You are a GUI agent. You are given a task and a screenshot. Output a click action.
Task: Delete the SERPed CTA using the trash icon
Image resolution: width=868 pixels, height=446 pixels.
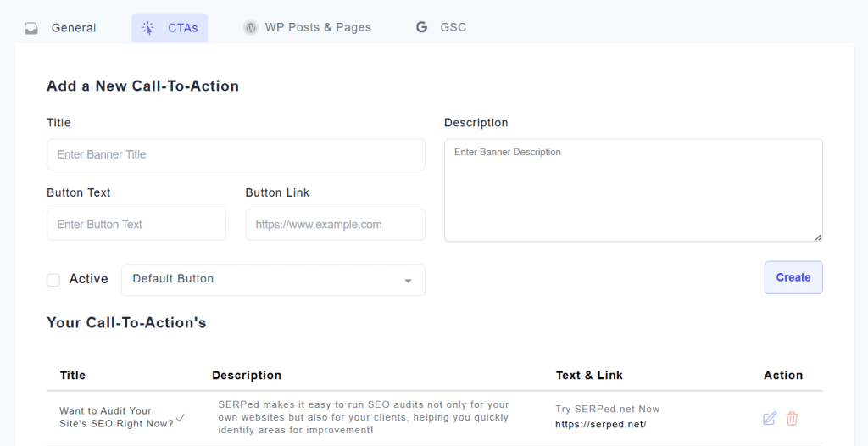click(792, 418)
